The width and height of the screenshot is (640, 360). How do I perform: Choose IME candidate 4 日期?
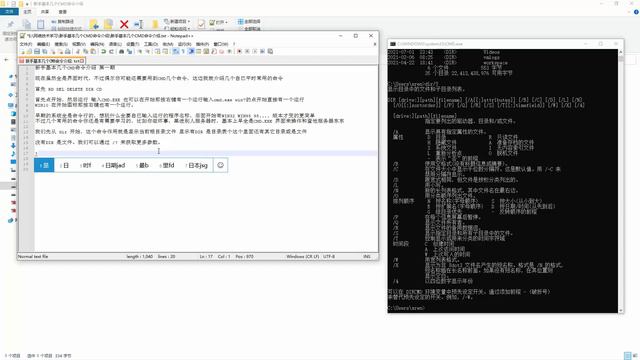click(x=113, y=165)
